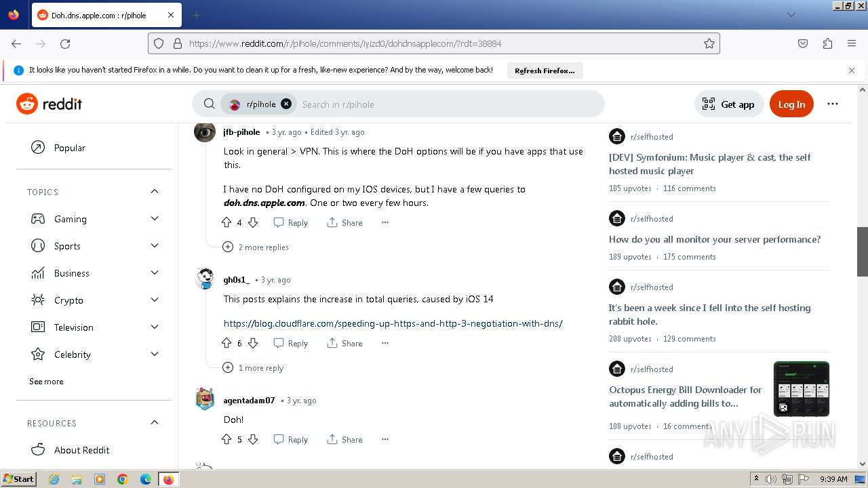Click the site security shield icon
This screenshot has width=868, height=488.
pyautogui.click(x=159, y=43)
